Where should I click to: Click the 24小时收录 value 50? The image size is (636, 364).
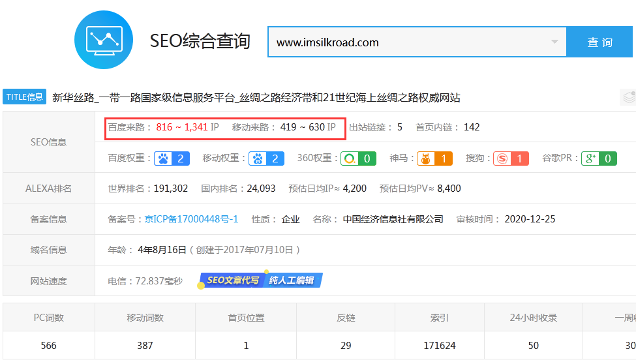pos(534,345)
